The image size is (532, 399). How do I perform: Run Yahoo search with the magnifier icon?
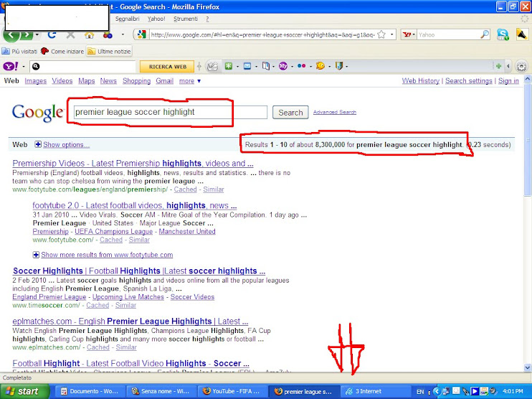click(485, 34)
